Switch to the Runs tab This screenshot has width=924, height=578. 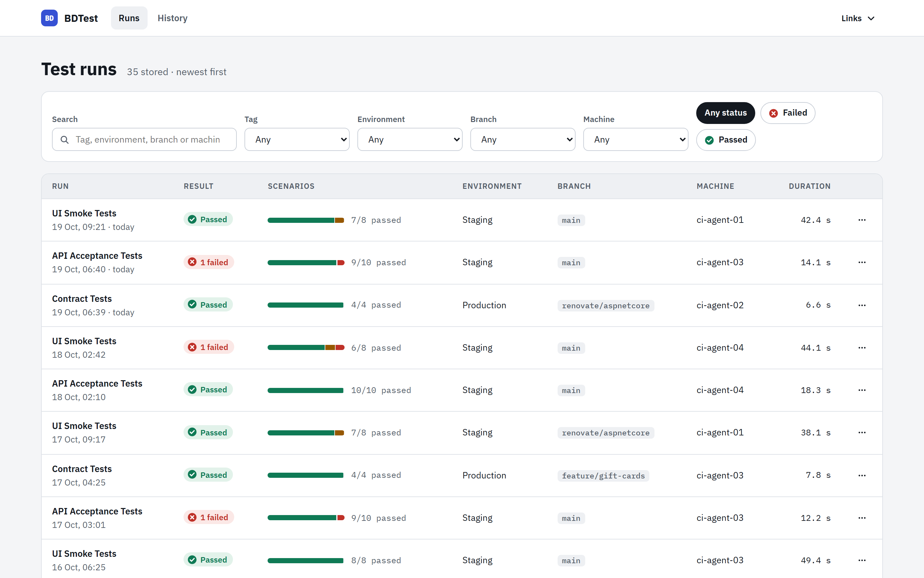129,18
